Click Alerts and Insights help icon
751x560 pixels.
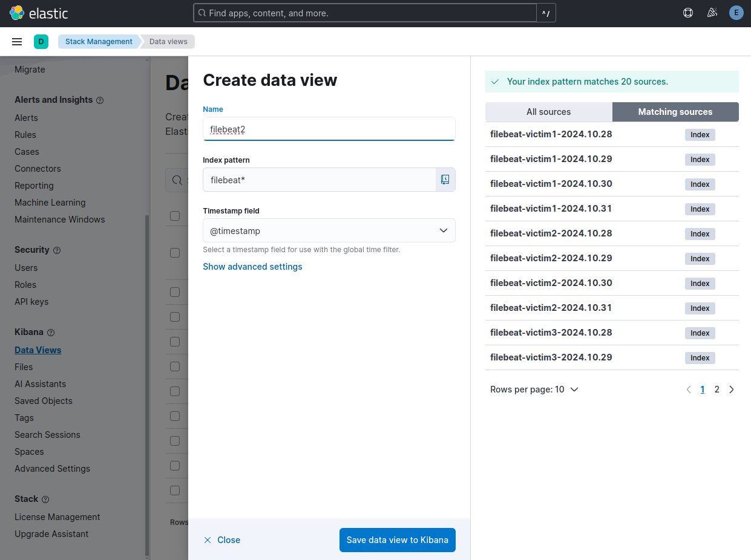(100, 100)
